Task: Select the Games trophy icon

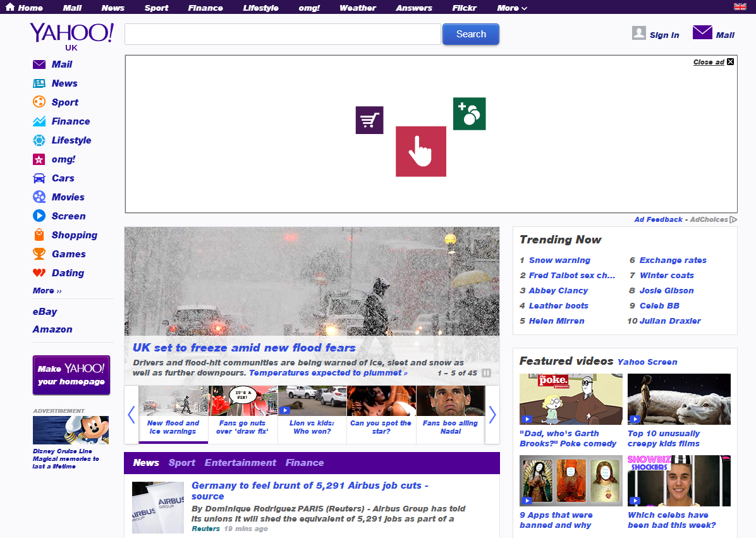Action: pyautogui.click(x=39, y=254)
